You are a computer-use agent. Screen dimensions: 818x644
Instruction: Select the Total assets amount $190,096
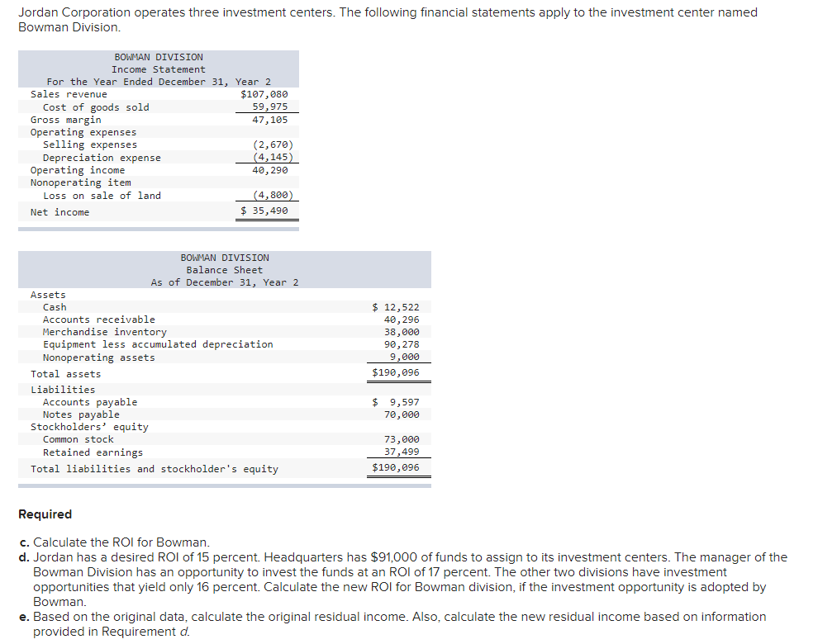tap(396, 373)
